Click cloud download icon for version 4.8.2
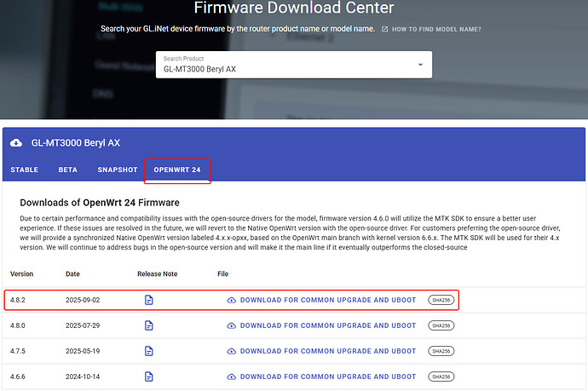 [231, 301]
